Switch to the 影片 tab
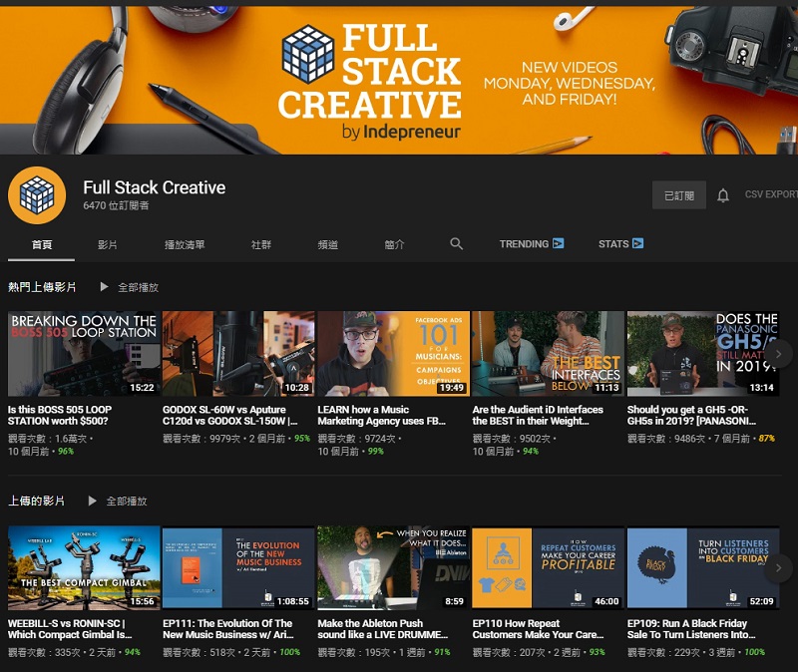The image size is (798, 672). (107, 244)
